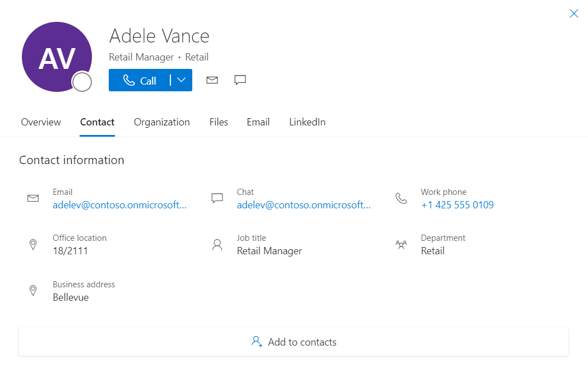The image size is (588, 387).
Task: Click the person icon beside Job title
Action: (217, 244)
